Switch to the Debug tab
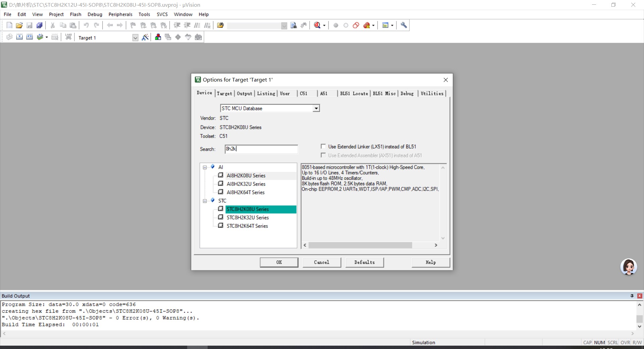The image size is (644, 349). coord(407,94)
